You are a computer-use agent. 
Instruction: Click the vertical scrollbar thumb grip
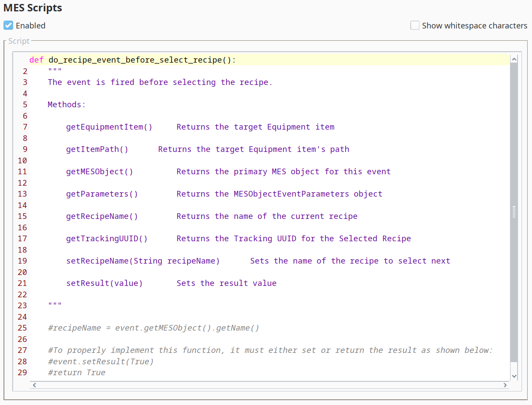(514, 212)
